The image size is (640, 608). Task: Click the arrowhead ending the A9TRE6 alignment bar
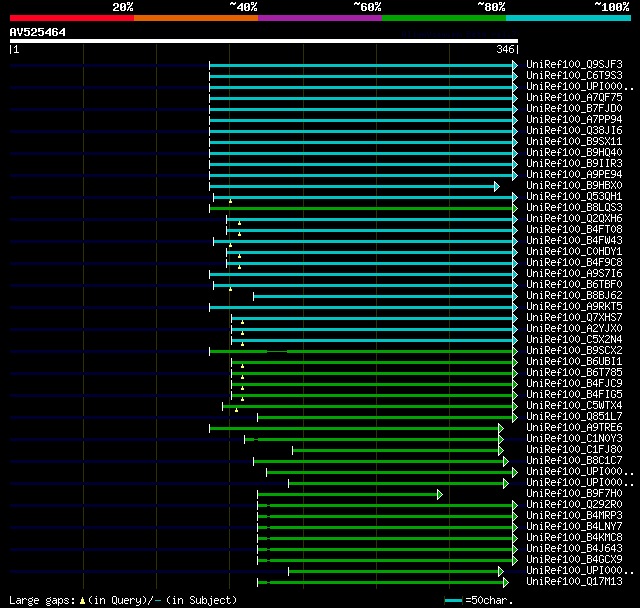click(x=501, y=428)
